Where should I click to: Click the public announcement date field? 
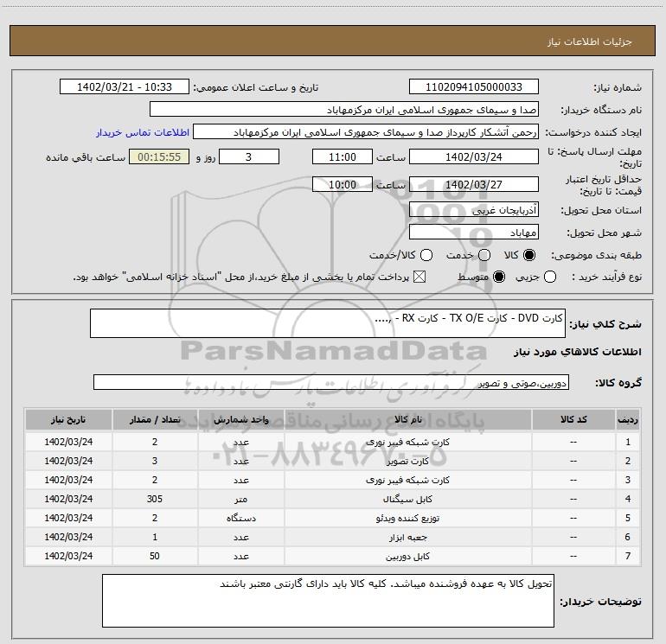pos(125,87)
